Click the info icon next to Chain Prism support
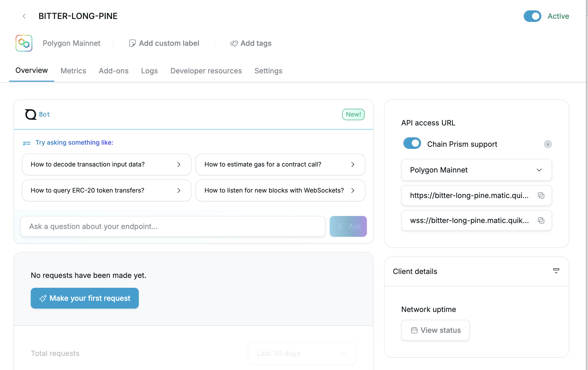This screenshot has width=588, height=370. (548, 144)
